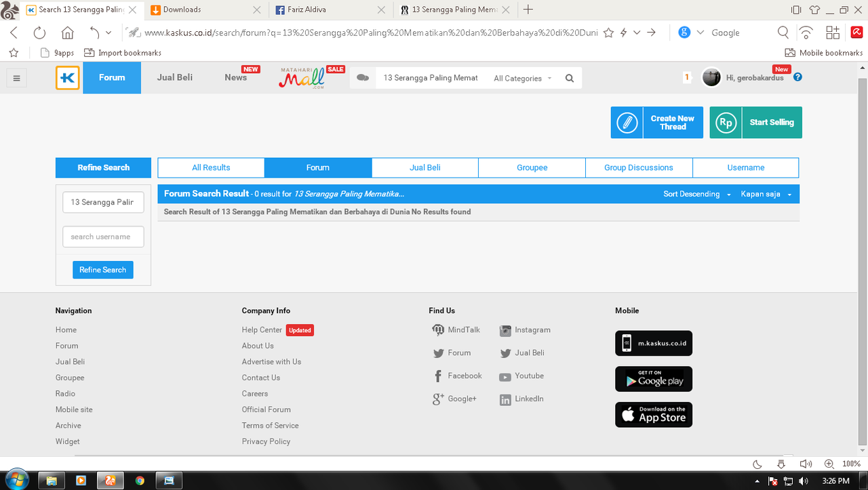Viewport: 868px width, 490px height.
Task: Click the Start Selling button
Action: pos(756,123)
